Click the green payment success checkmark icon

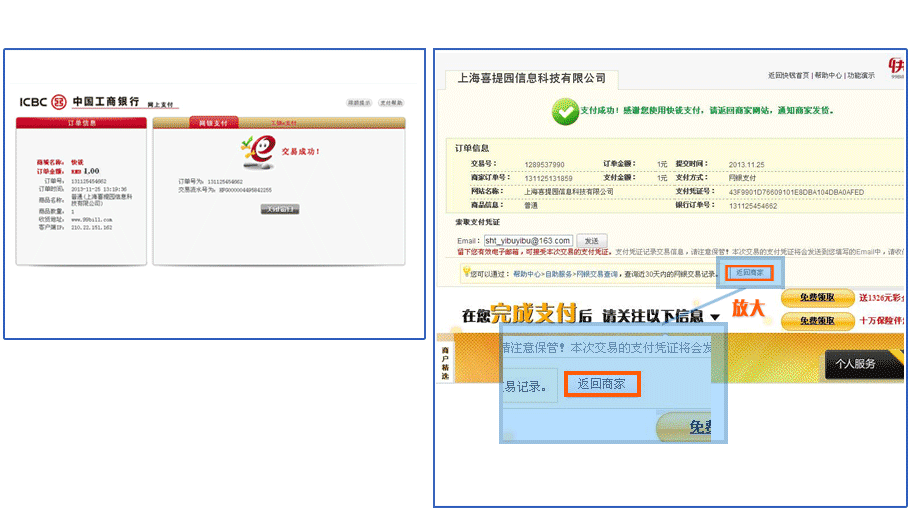564,111
